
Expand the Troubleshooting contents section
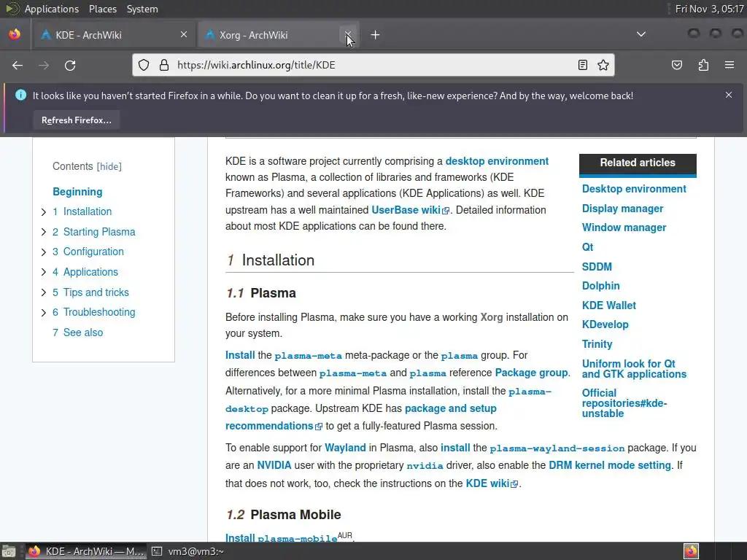[43, 312]
